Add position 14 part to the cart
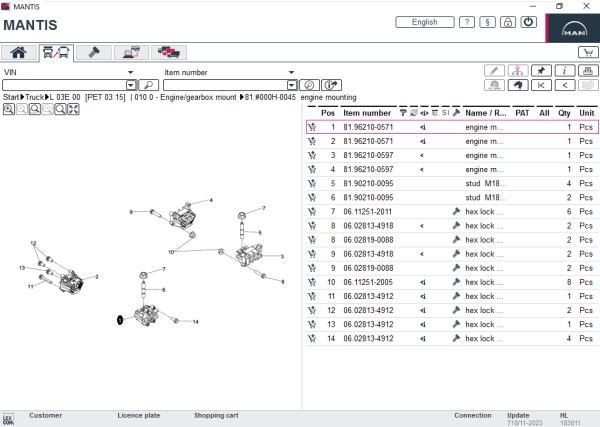 [312, 338]
